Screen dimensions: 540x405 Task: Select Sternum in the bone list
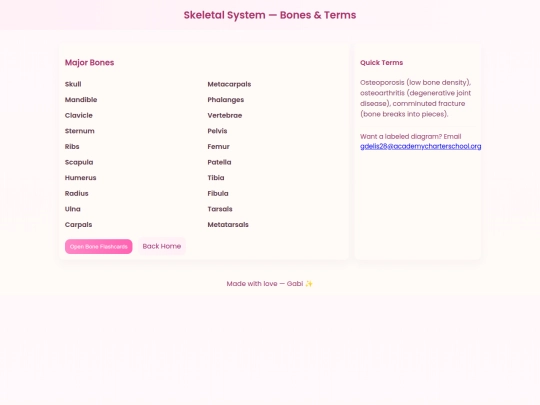click(80, 131)
